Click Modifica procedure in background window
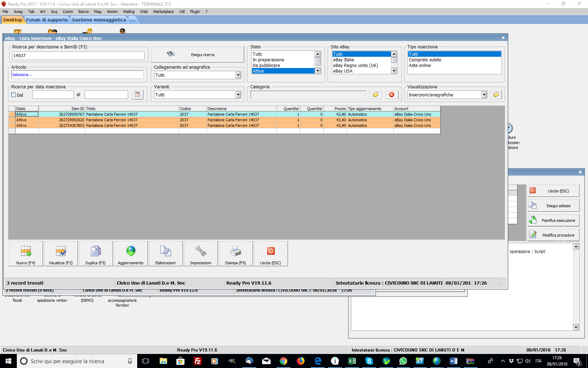This screenshot has height=368, width=588. [553, 235]
